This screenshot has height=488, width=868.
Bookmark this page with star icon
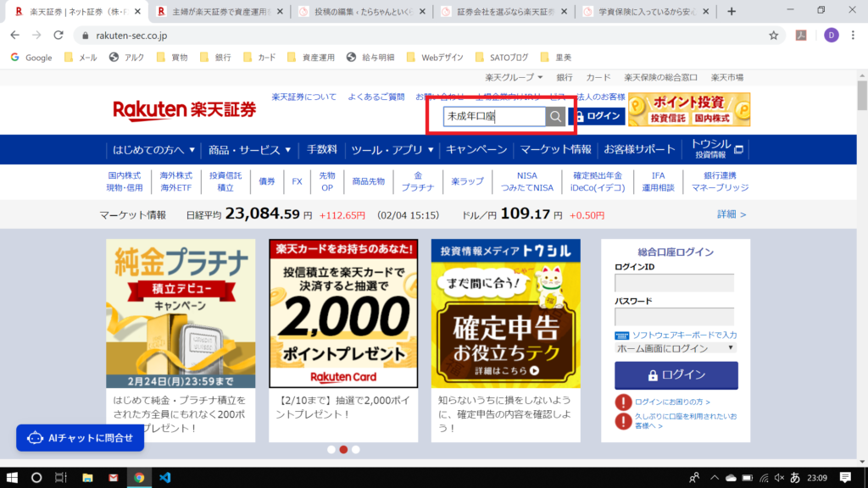tap(773, 36)
